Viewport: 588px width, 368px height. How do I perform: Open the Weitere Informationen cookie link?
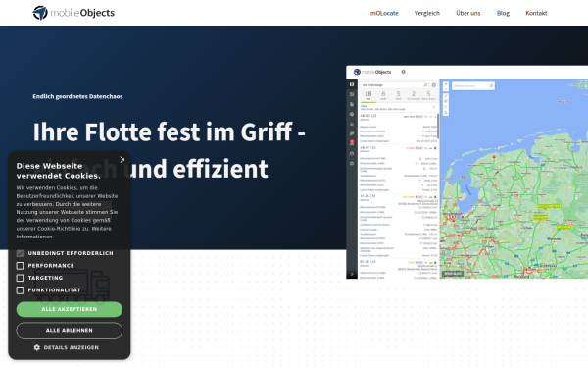point(64,233)
